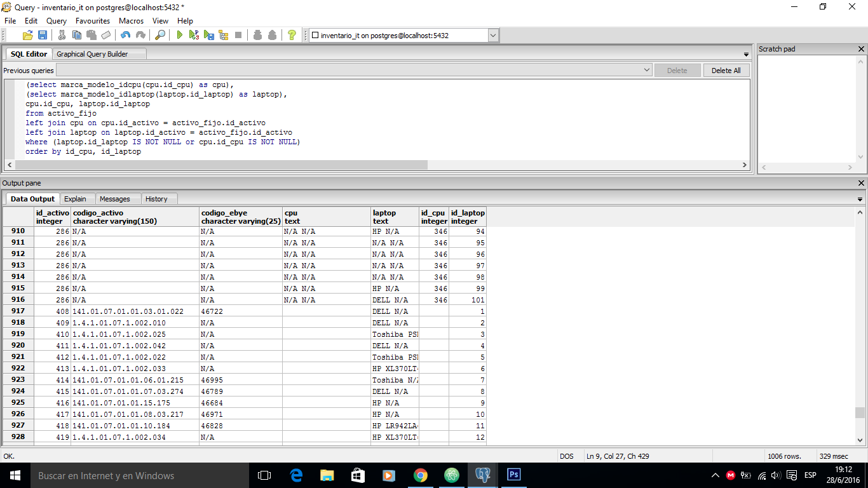
Task: Open Find and Replace with the magnifier icon
Action: pos(160,35)
